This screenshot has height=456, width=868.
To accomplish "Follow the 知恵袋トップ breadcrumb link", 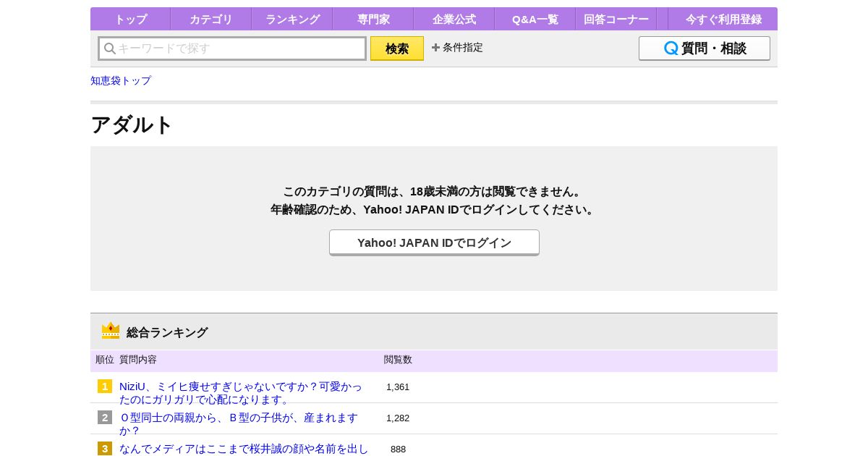I will pyautogui.click(x=121, y=80).
